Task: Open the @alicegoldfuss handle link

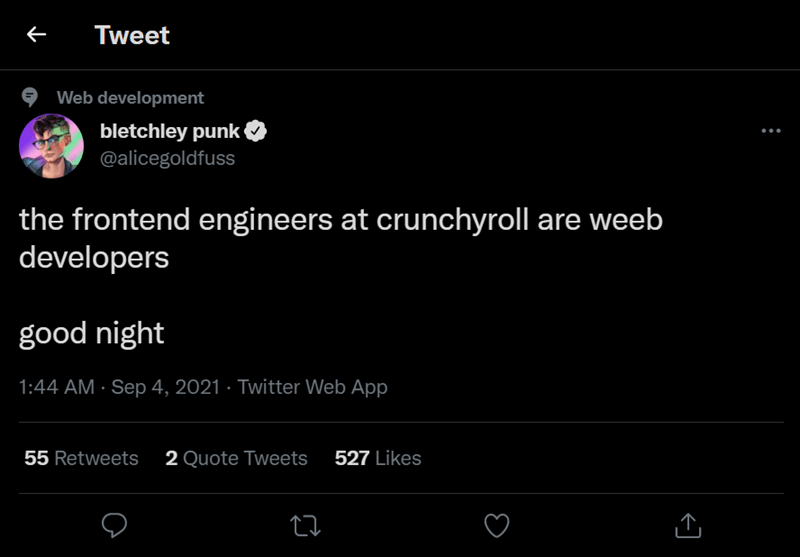Action: 167,158
